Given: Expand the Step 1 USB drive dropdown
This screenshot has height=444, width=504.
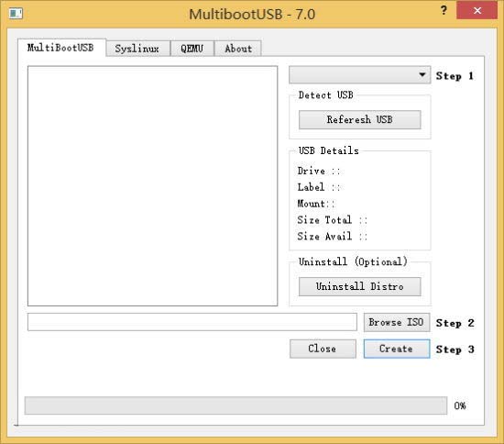Looking at the screenshot, I should tap(360, 75).
